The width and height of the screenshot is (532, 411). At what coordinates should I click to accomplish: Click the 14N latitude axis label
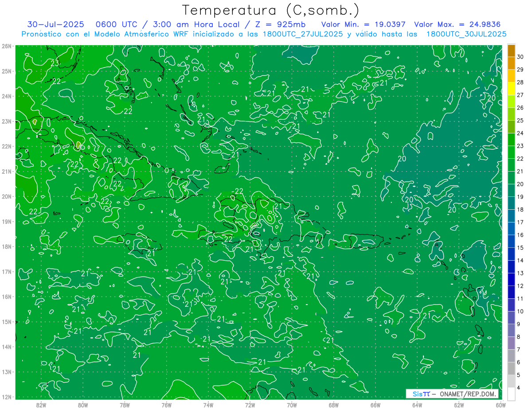click(7, 347)
